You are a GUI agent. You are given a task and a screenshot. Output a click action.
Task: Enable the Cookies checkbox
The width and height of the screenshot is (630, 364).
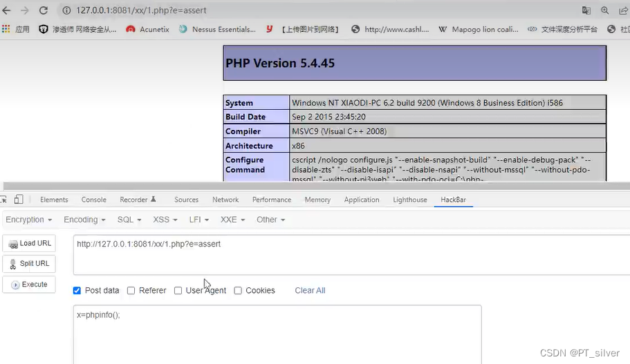coord(238,290)
